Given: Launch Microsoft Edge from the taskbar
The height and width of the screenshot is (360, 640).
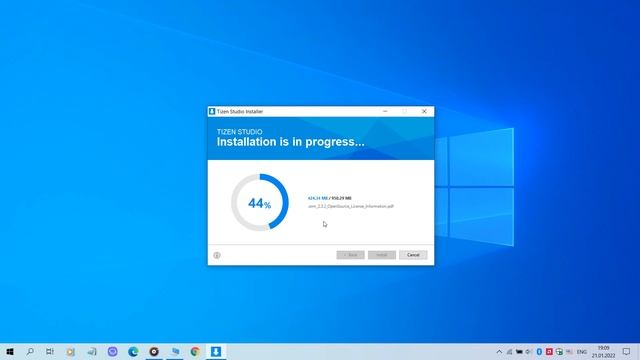Looking at the screenshot, I should [x=133, y=351].
